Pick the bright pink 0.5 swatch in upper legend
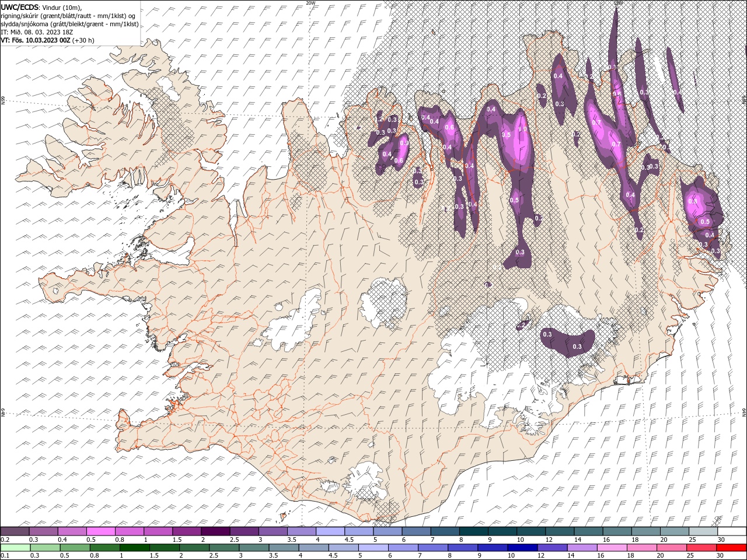 (101, 531)
